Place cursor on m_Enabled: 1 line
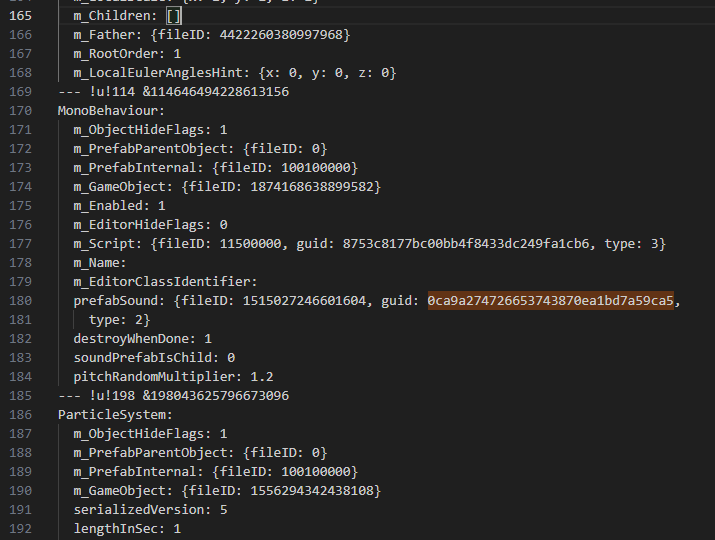Image resolution: width=715 pixels, height=540 pixels. coord(119,206)
